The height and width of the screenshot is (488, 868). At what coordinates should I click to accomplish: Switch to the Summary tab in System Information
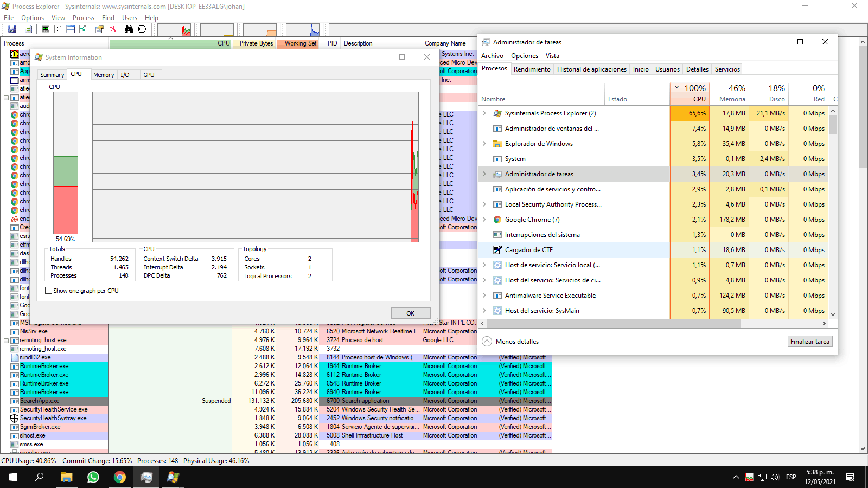click(x=52, y=75)
